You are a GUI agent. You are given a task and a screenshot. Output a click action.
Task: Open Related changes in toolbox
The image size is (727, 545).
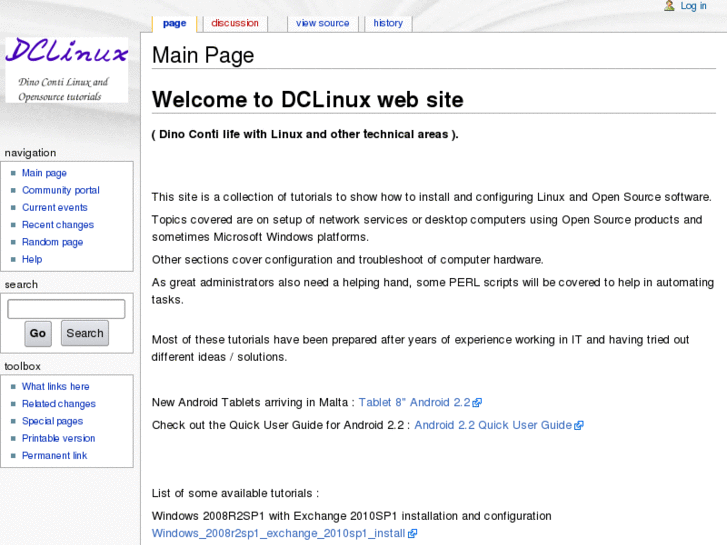pos(59,404)
